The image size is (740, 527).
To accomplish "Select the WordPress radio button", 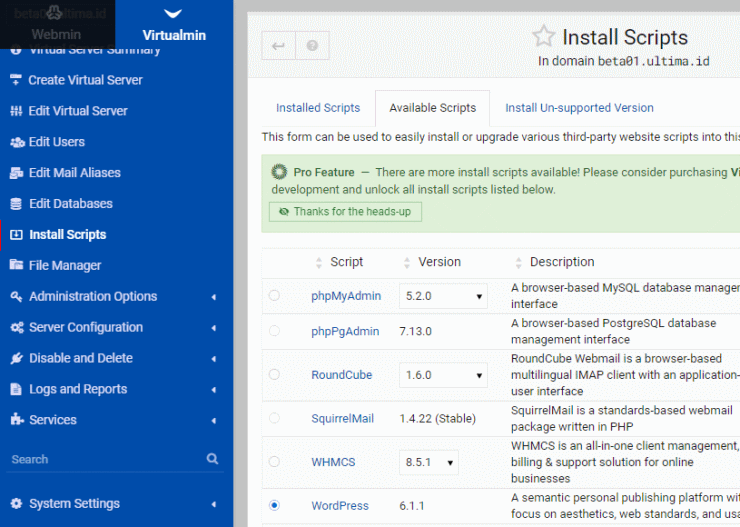I will point(274,505).
